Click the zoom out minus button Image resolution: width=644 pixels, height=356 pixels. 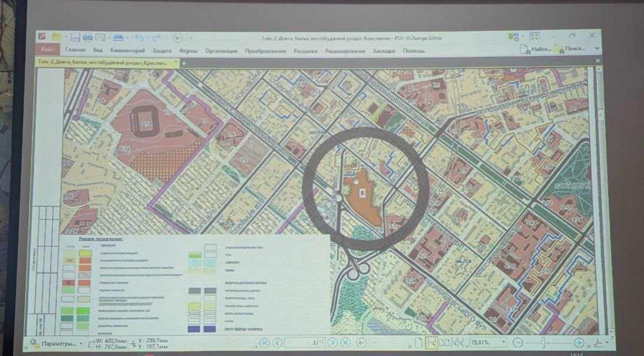(518, 343)
